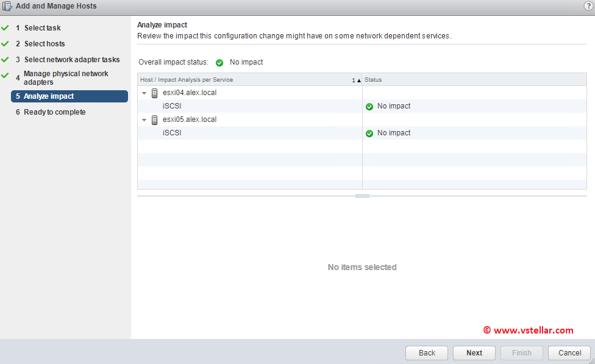The height and width of the screenshot is (364, 595).
Task: Cancel the wizard
Action: click(x=569, y=353)
